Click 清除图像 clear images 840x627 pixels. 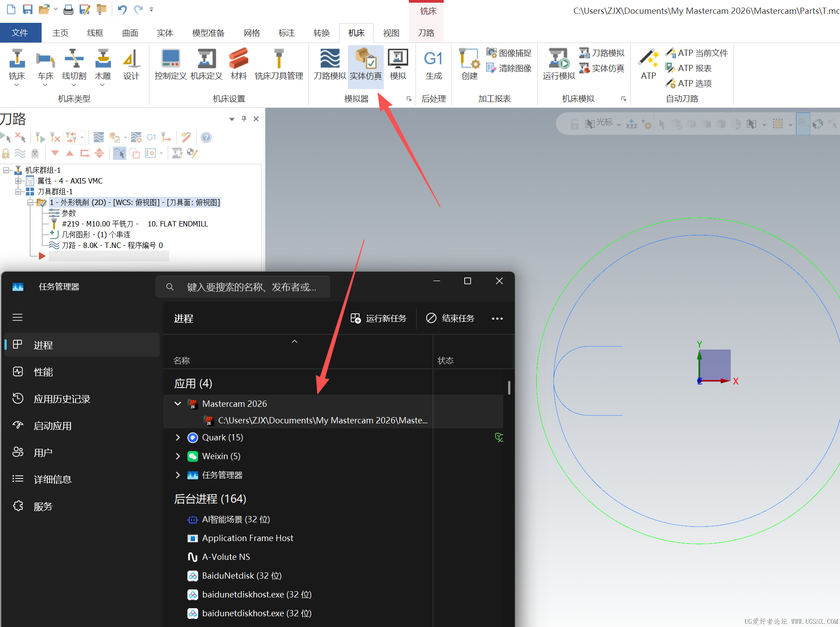pos(509,68)
